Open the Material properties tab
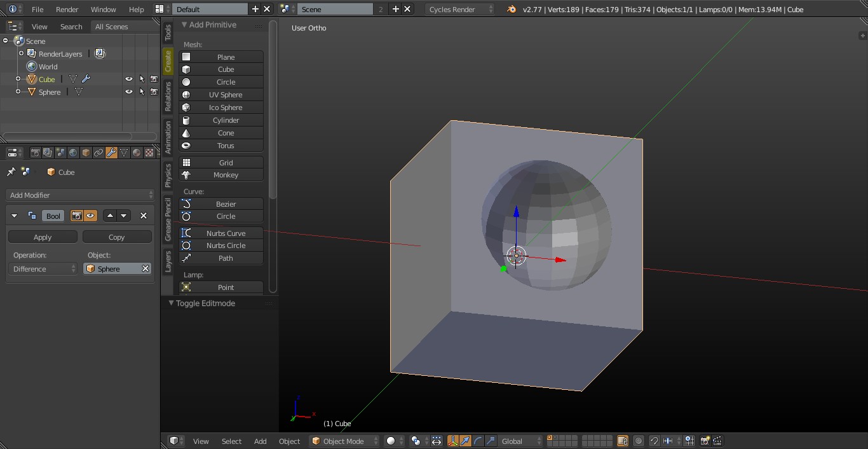Image resolution: width=868 pixels, height=449 pixels. click(x=137, y=153)
